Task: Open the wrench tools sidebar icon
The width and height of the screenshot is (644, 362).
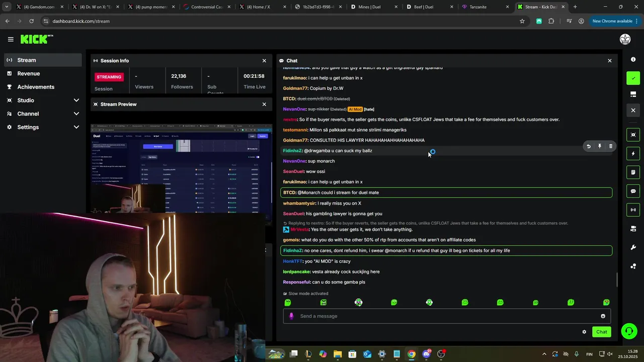Action: pos(633,247)
